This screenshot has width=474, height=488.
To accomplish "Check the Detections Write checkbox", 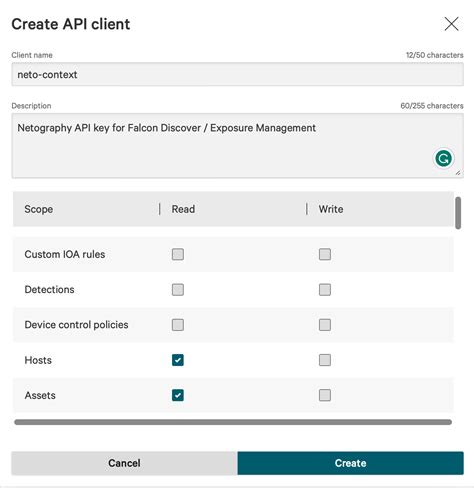I will pos(325,290).
